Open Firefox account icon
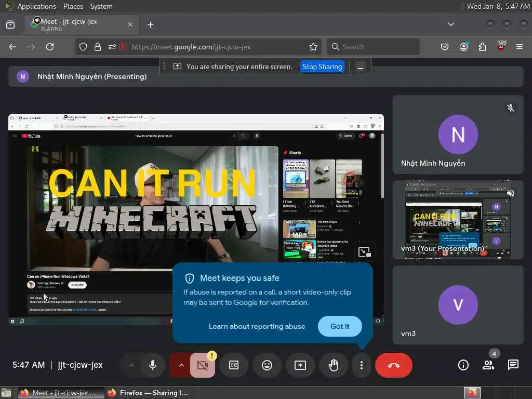The width and height of the screenshot is (532, 399). pos(463,47)
